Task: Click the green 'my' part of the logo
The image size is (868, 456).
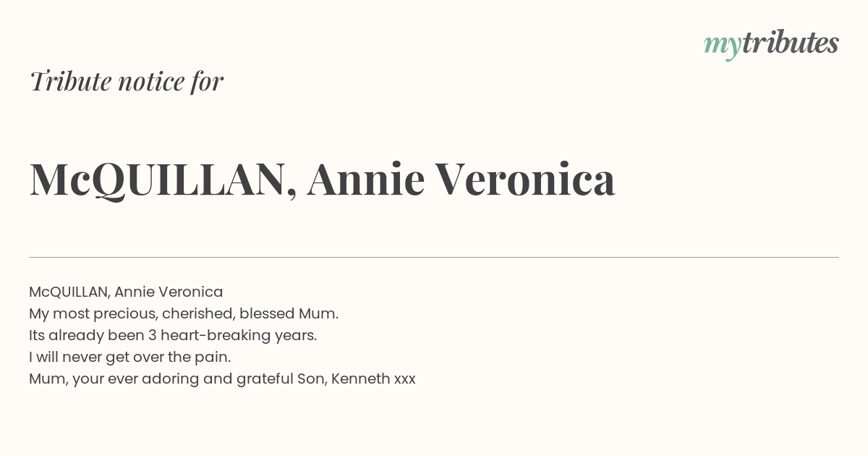Action: click(723, 47)
